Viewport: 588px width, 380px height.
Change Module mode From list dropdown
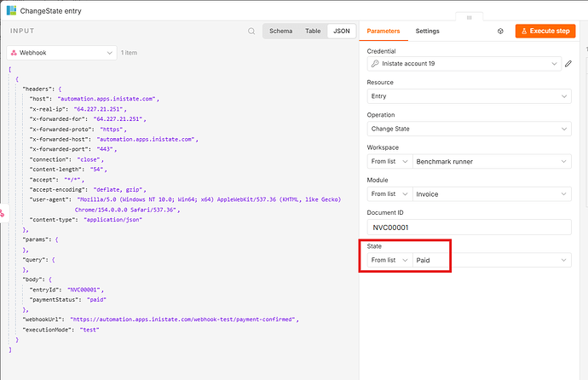[x=389, y=194]
